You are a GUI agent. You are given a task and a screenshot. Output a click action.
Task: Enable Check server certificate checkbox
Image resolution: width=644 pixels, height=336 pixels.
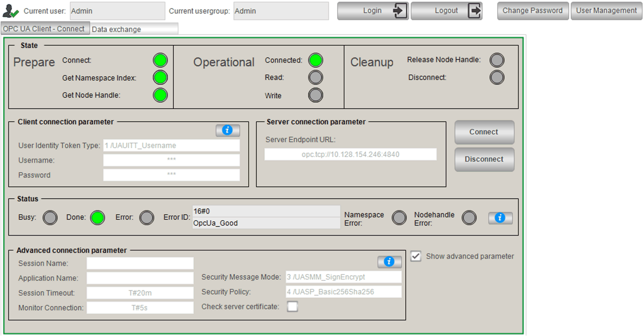coord(292,307)
